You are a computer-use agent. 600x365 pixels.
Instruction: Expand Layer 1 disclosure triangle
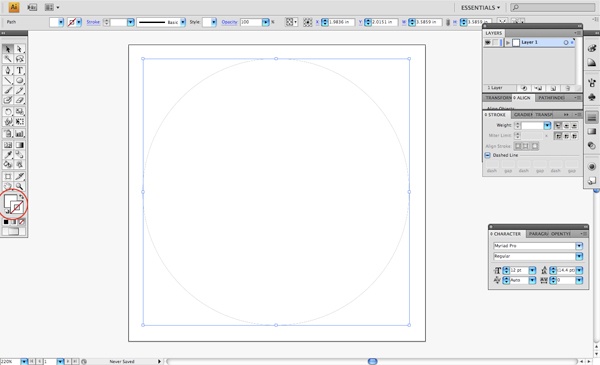click(x=508, y=42)
